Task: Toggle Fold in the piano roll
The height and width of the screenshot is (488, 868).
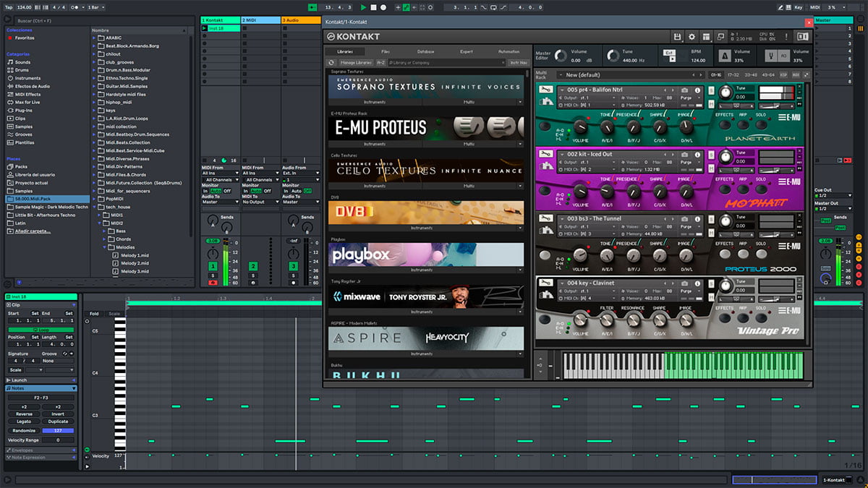Action: pos(95,314)
